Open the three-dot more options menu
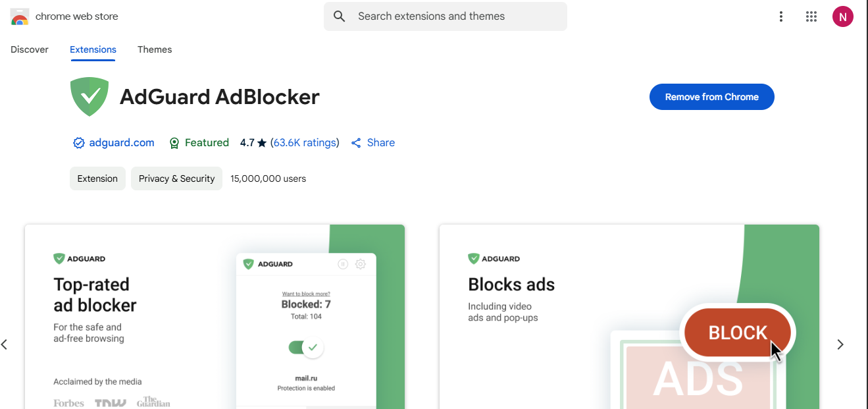This screenshot has height=409, width=868. 780,16
